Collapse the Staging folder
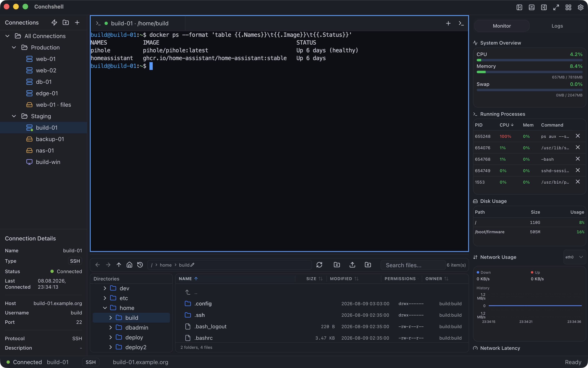Image resolution: width=588 pixels, height=368 pixels. (x=14, y=116)
